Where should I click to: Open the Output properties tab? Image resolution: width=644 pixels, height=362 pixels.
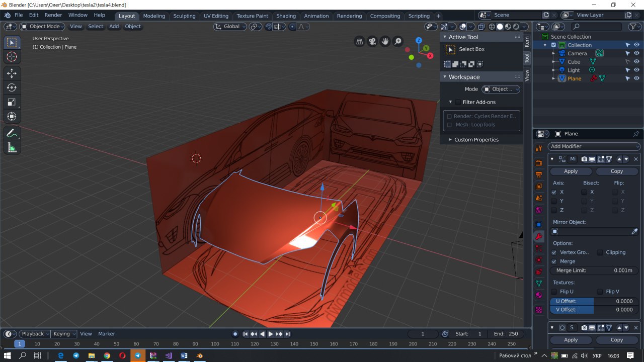pyautogui.click(x=539, y=174)
